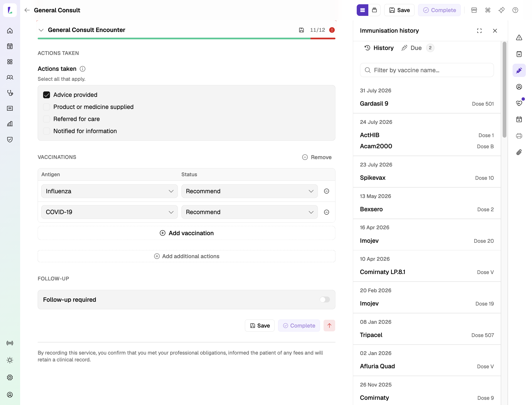Click the Filter by vaccine name field
Image resolution: width=532 pixels, height=405 pixels.
(x=427, y=70)
